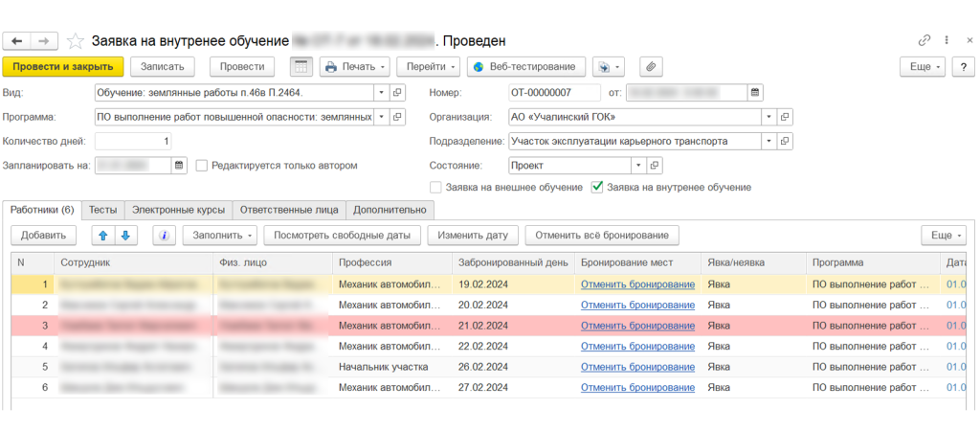Move the row up with the blue arrow
The width and height of the screenshot is (980, 431).
103,236
